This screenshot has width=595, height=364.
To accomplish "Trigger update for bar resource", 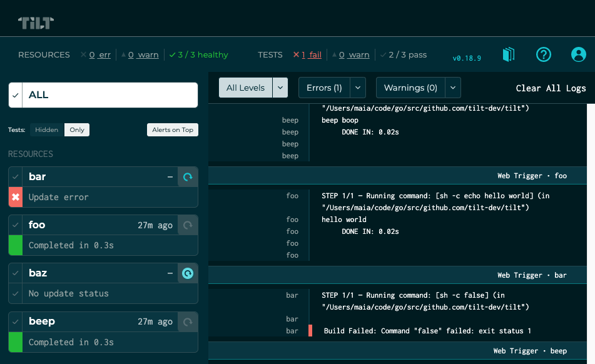I will 188,177.
